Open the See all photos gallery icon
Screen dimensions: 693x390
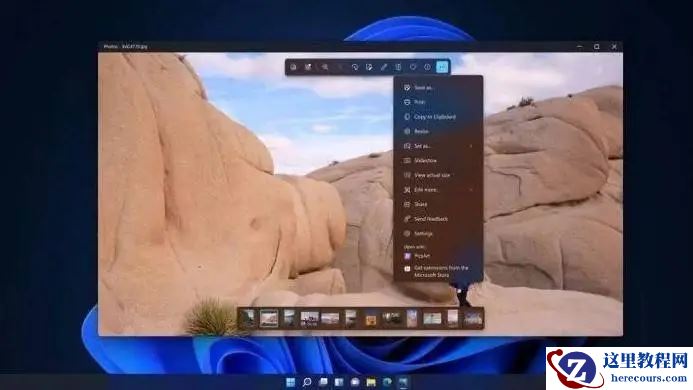(x=293, y=67)
